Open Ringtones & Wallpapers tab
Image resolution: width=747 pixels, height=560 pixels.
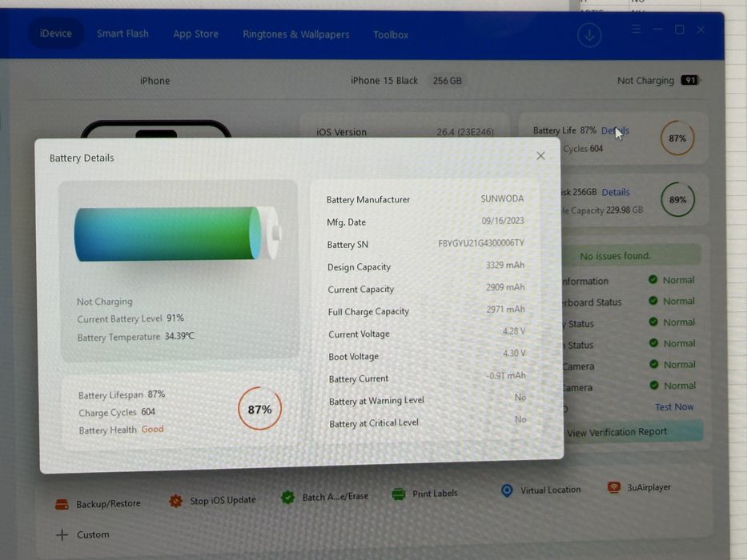[296, 34]
